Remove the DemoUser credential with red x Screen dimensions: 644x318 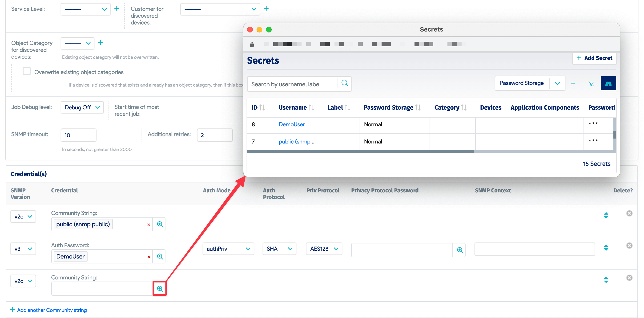pos(149,257)
